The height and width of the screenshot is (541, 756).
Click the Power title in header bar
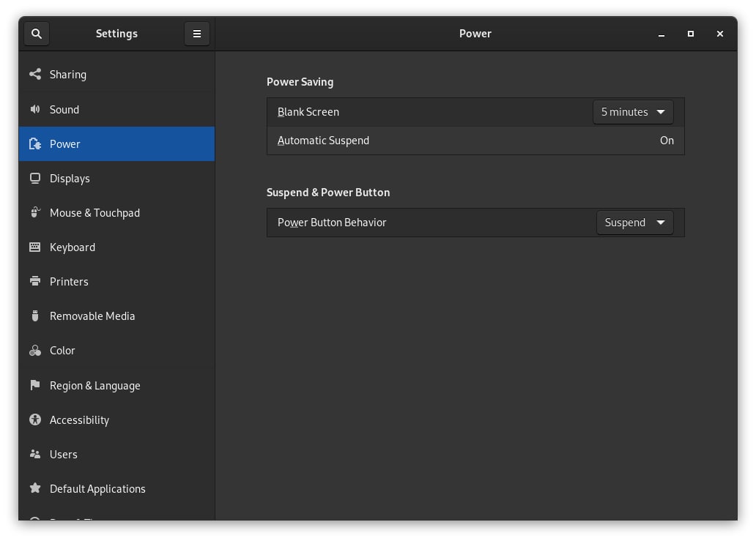475,34
